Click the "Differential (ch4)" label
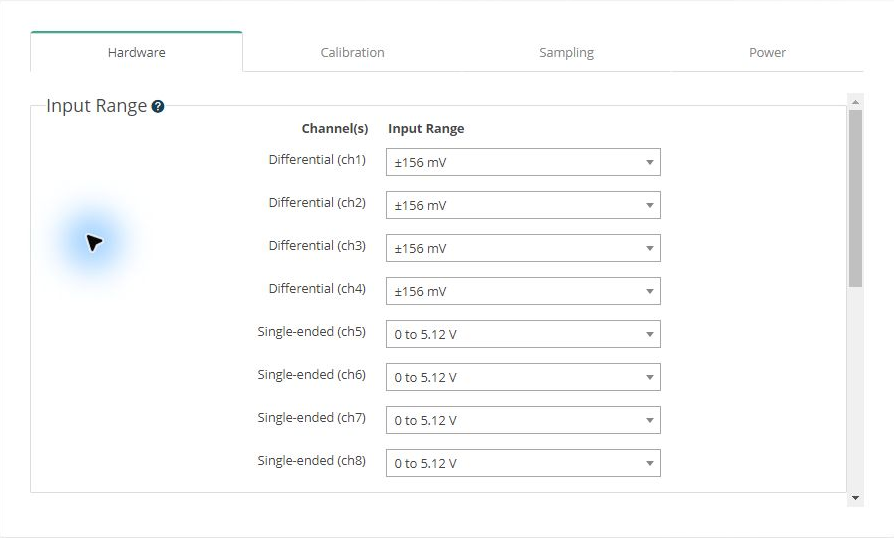The width and height of the screenshot is (894, 538). pyautogui.click(x=317, y=289)
